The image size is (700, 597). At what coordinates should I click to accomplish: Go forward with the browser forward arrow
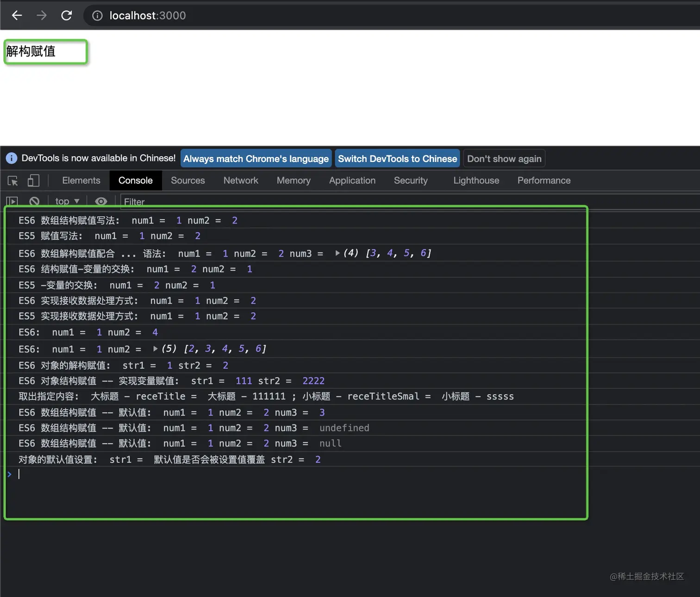pos(42,15)
